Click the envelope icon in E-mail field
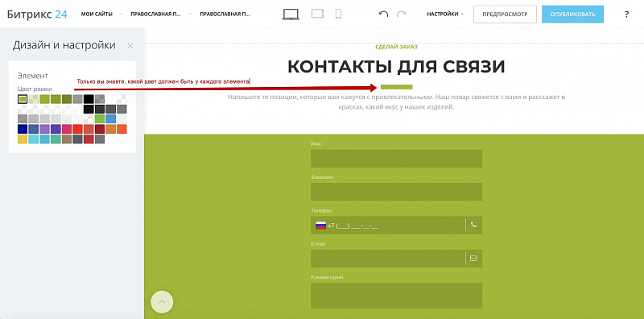 pyautogui.click(x=473, y=258)
